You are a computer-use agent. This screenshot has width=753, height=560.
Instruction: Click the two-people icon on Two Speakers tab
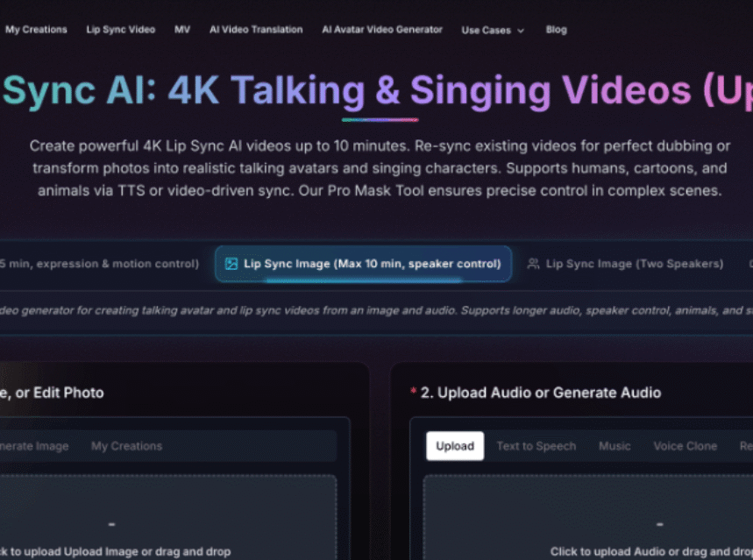533,264
